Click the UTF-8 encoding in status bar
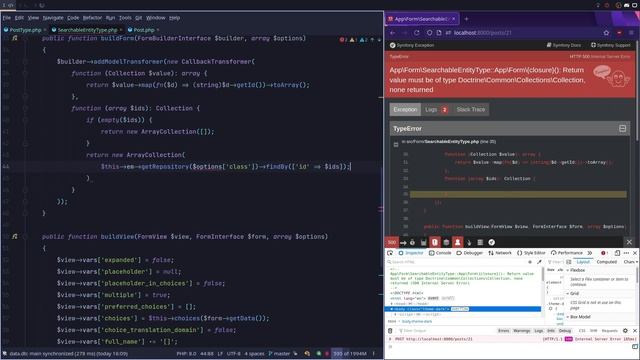 click(x=234, y=354)
